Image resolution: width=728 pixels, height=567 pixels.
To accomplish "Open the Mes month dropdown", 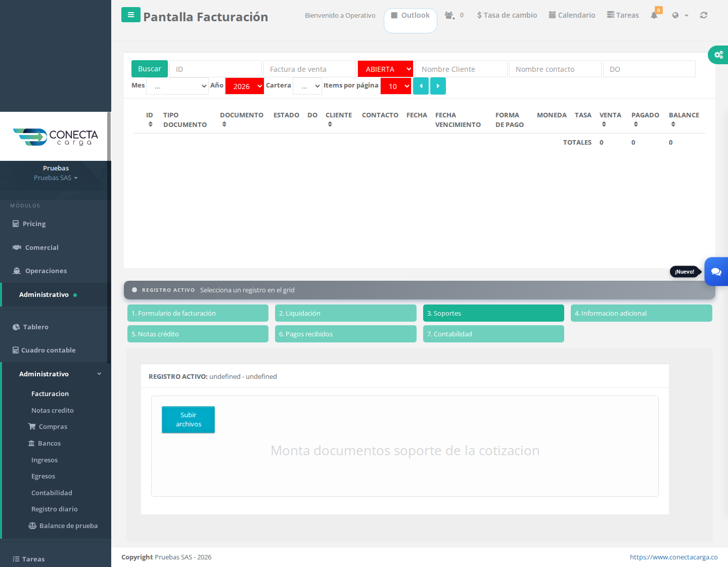I will 177,86.
